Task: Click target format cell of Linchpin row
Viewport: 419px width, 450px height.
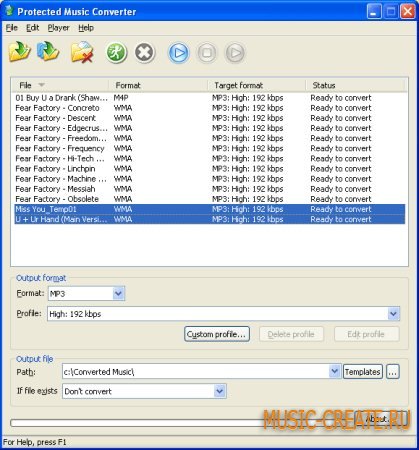Action: coord(248,169)
